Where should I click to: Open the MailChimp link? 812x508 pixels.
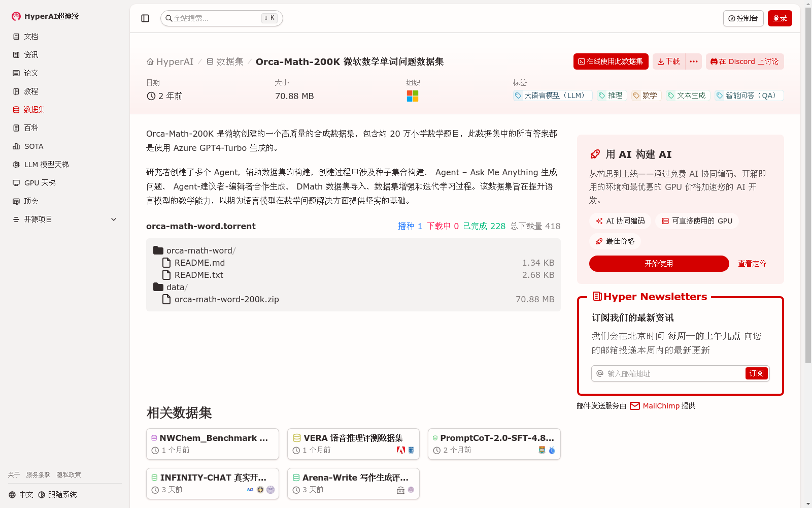(655, 406)
